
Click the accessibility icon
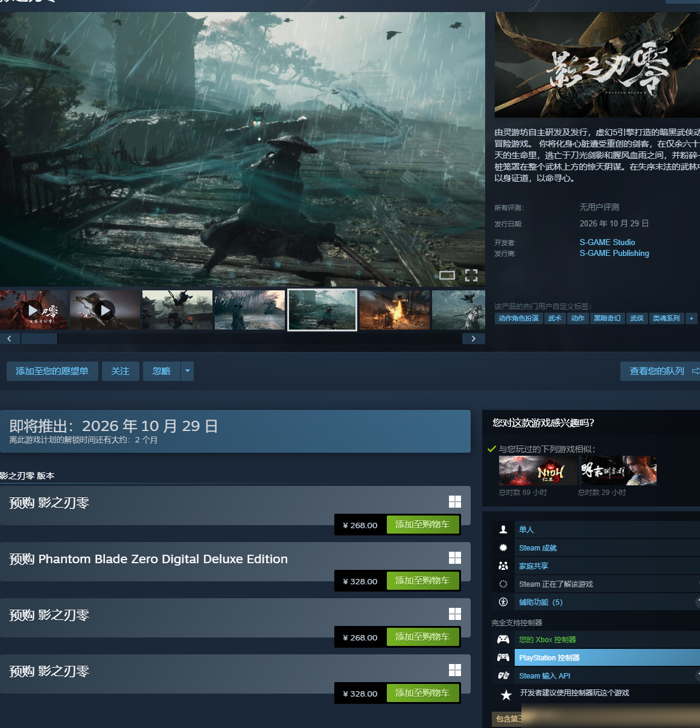click(x=503, y=602)
